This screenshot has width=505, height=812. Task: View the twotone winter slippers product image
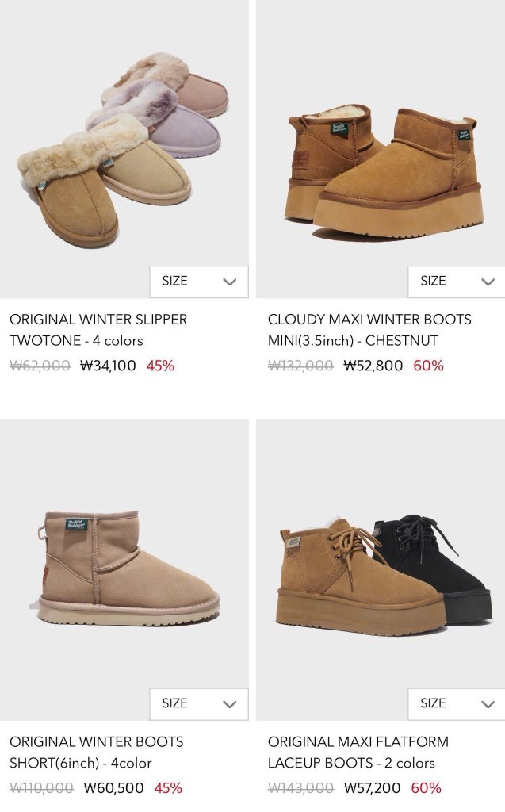(x=124, y=148)
